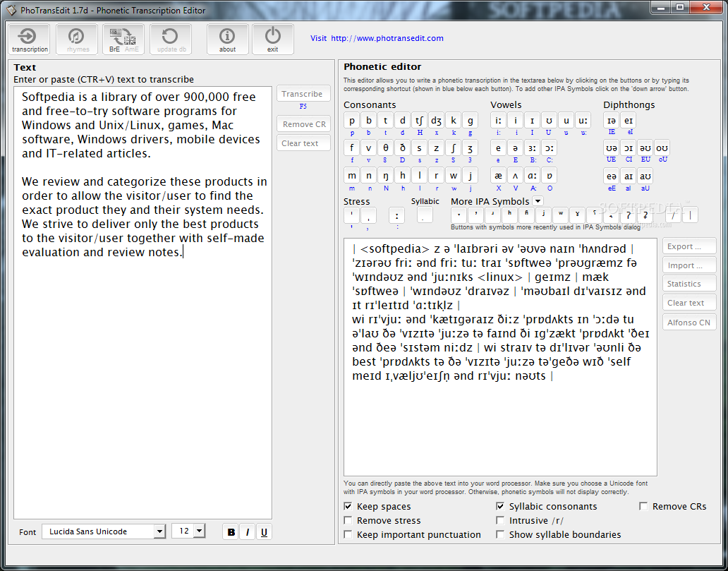Viewport: 728px width, 571px height.
Task: Click inside the Text input area
Action: (x=143, y=303)
